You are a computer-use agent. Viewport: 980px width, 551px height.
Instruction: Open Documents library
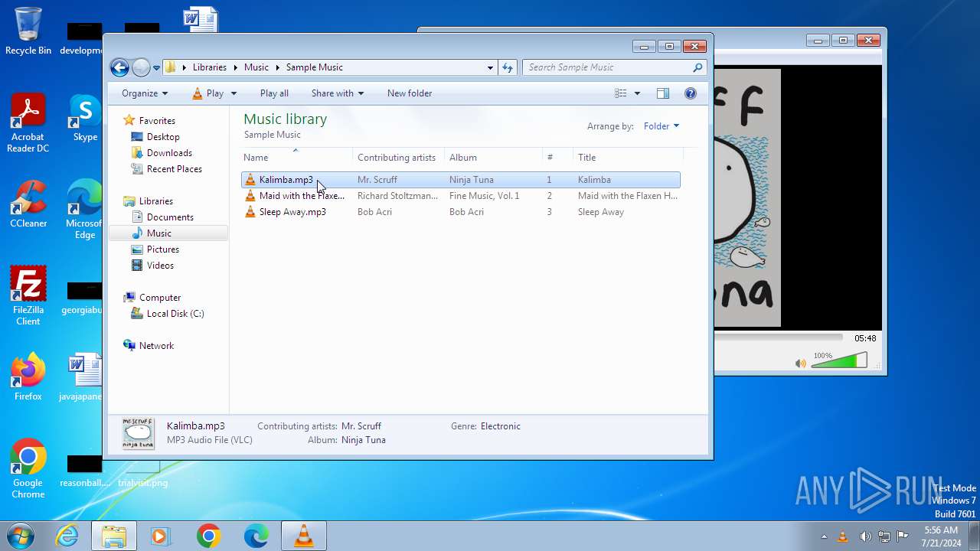[170, 217]
